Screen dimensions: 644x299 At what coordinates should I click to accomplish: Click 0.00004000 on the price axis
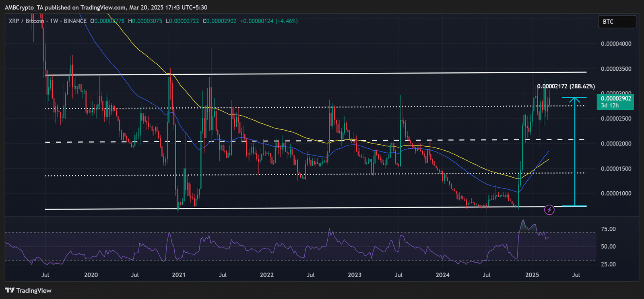[x=616, y=44]
